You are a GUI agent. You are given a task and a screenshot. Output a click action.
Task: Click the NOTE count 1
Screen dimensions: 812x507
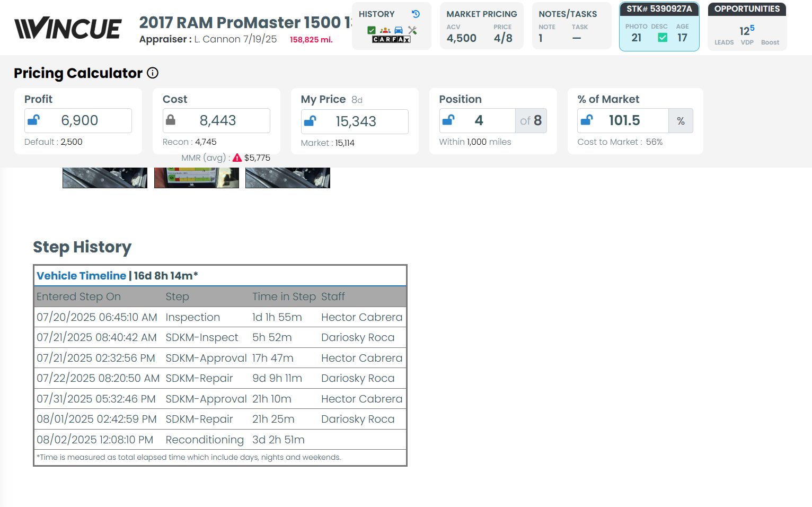[541, 38]
